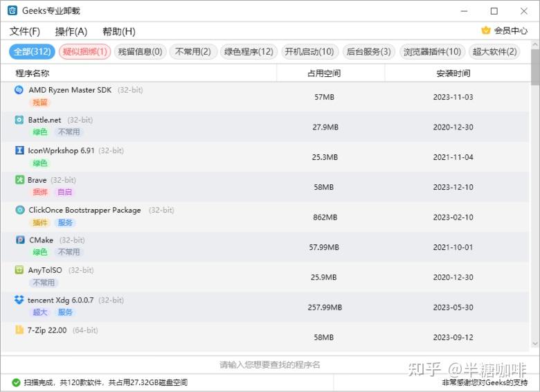Click the Brave program icon
This screenshot has width=540, height=392.
19,180
